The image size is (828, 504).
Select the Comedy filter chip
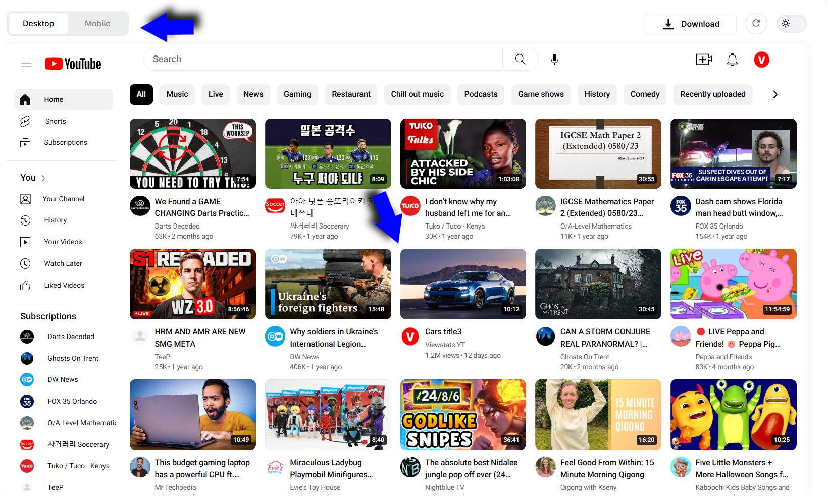(x=645, y=94)
